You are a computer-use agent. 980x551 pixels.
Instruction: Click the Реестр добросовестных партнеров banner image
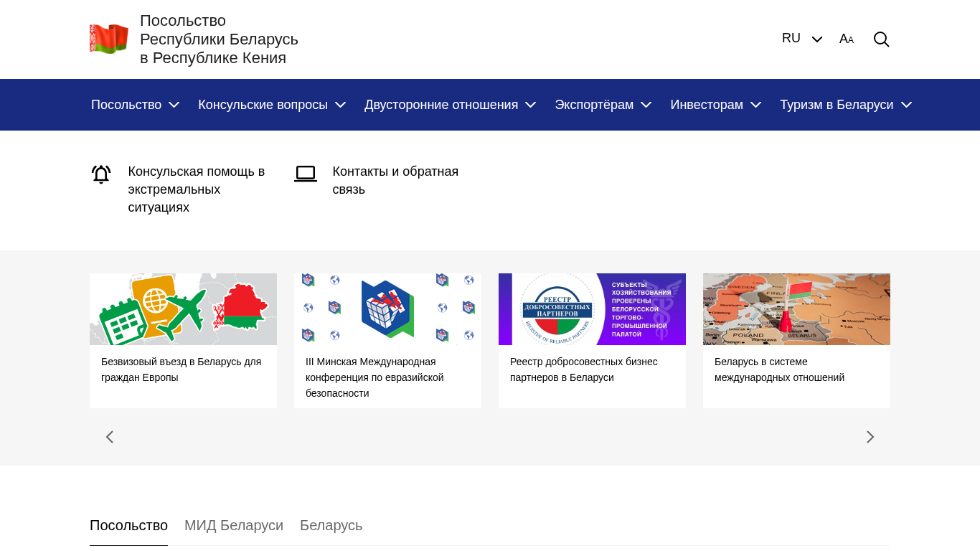[x=592, y=309]
